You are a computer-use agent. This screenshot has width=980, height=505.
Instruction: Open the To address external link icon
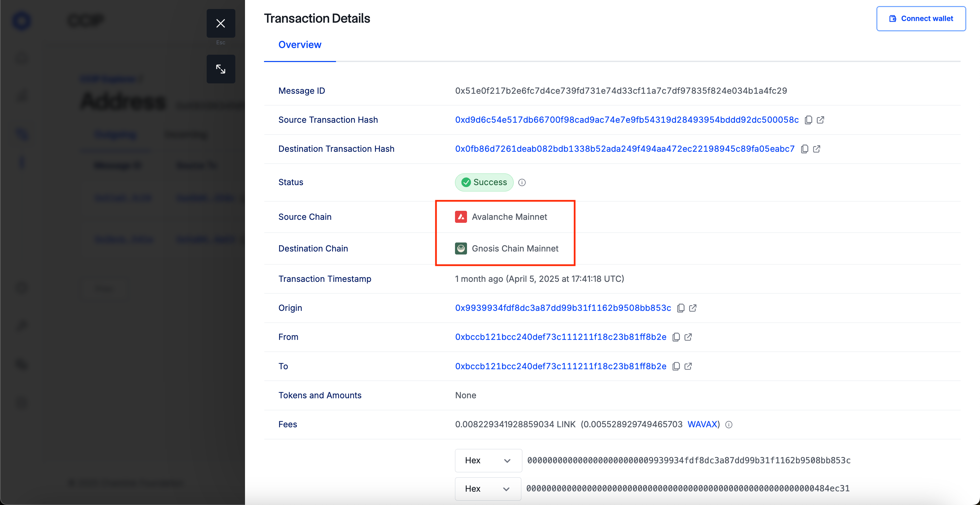point(688,366)
